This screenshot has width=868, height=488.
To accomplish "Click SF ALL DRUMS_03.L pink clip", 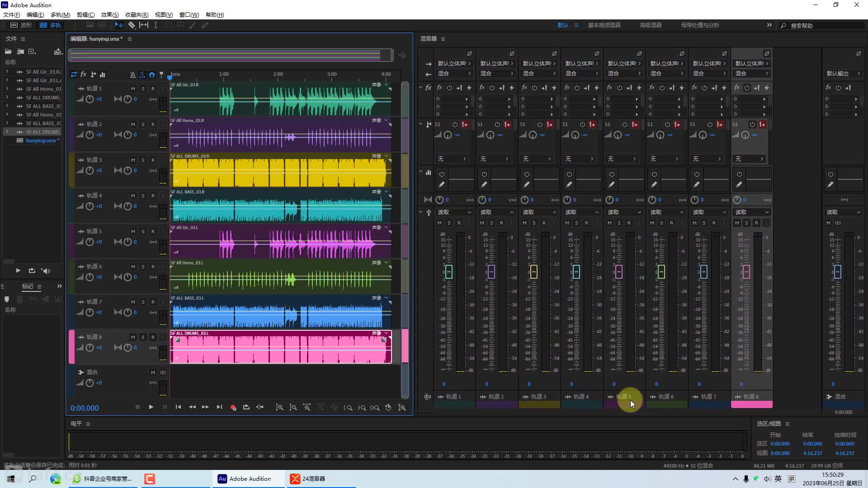I will tap(280, 347).
